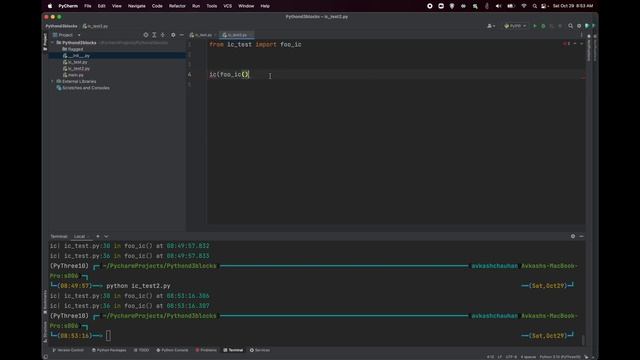Click the battery status icon
Image resolution: width=640 pixels, height=360 pixels.
(511, 6)
